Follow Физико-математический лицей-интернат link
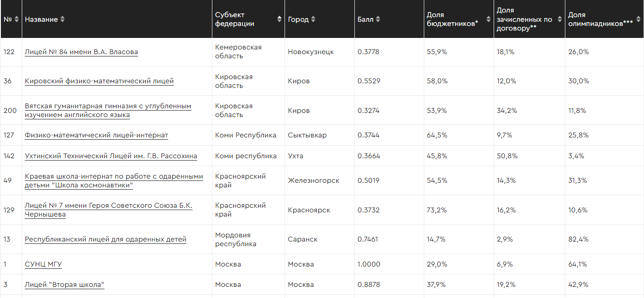This screenshot has height=298, width=644. click(x=96, y=135)
